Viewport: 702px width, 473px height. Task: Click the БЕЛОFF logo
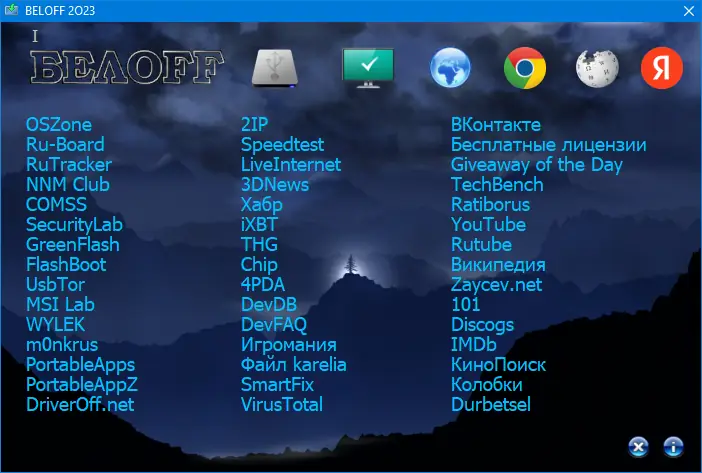pos(127,67)
